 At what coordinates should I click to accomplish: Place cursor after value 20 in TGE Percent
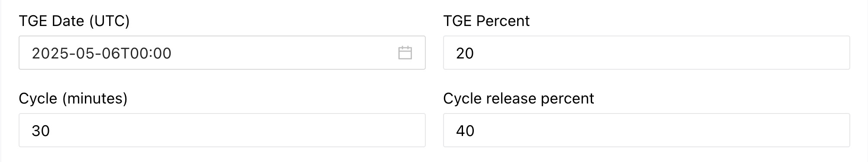coord(475,53)
